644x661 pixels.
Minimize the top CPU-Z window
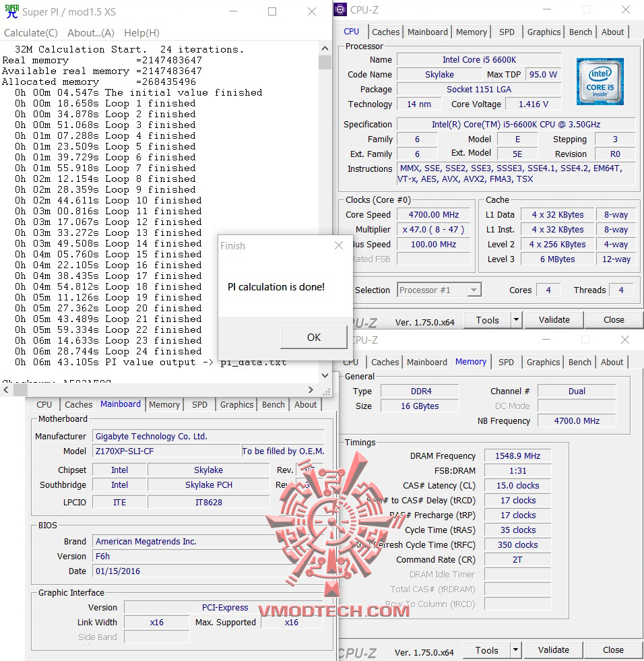[546, 9]
